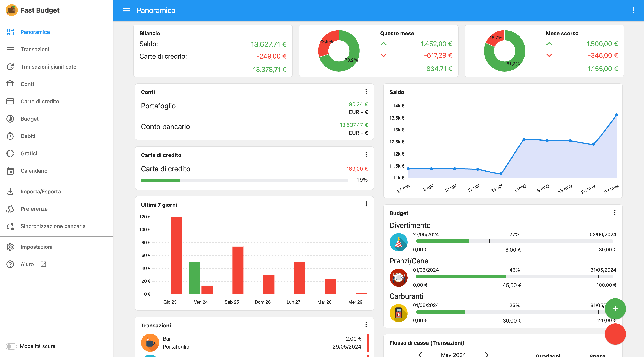Open the Conti card options menu
Screen dimensions: 644x357
tap(366, 91)
